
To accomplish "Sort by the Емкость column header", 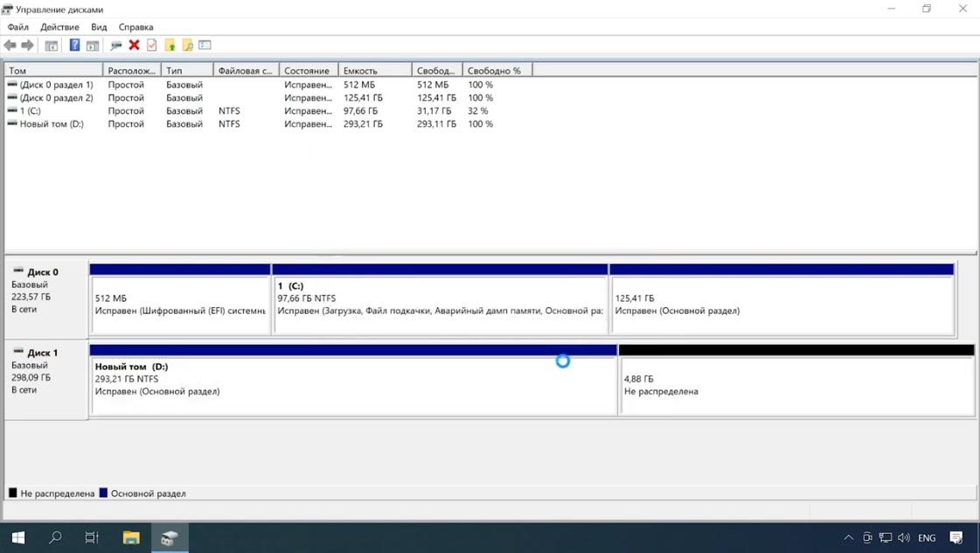I will 375,71.
